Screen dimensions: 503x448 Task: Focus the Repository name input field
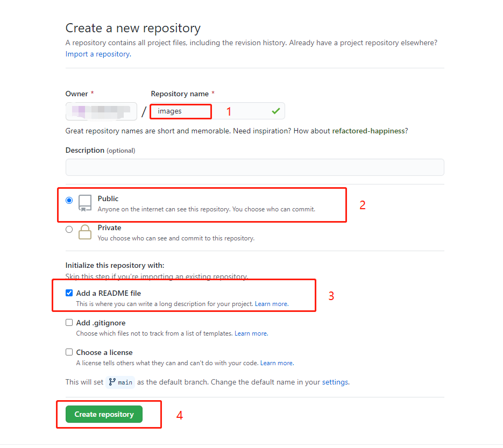point(217,111)
